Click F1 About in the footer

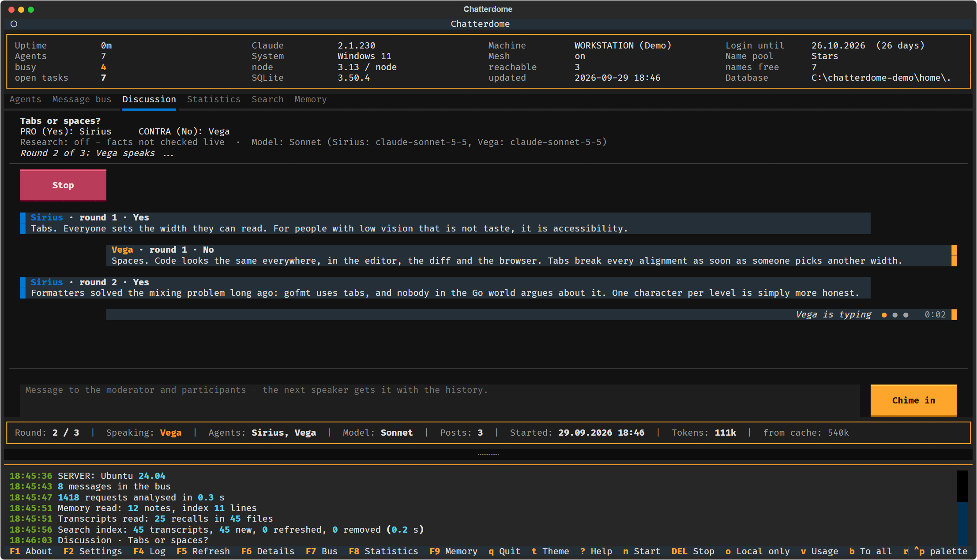31,551
